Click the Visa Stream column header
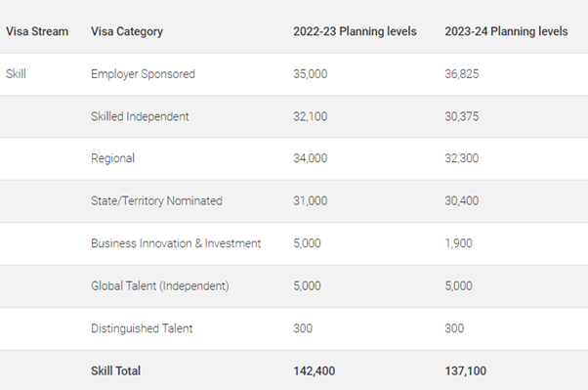 point(37,31)
